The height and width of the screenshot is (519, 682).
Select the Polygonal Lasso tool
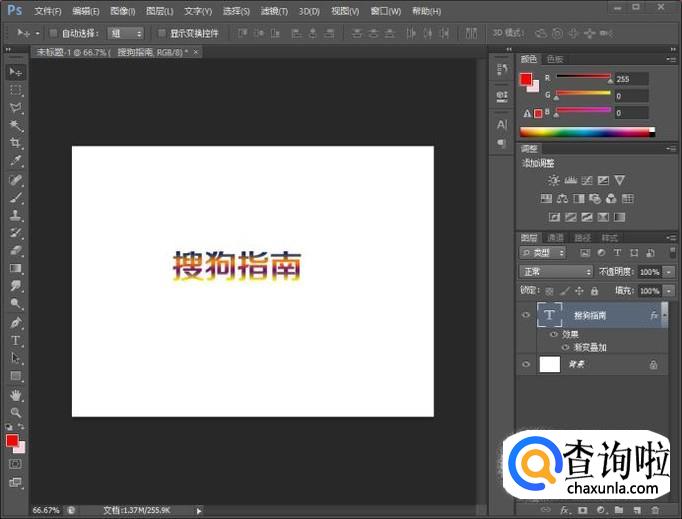(16, 107)
